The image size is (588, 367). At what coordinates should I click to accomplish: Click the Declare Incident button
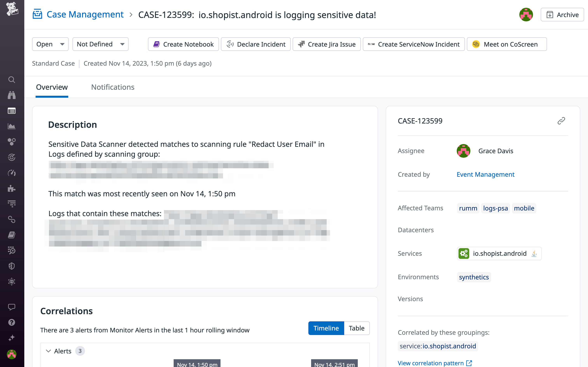pos(255,44)
